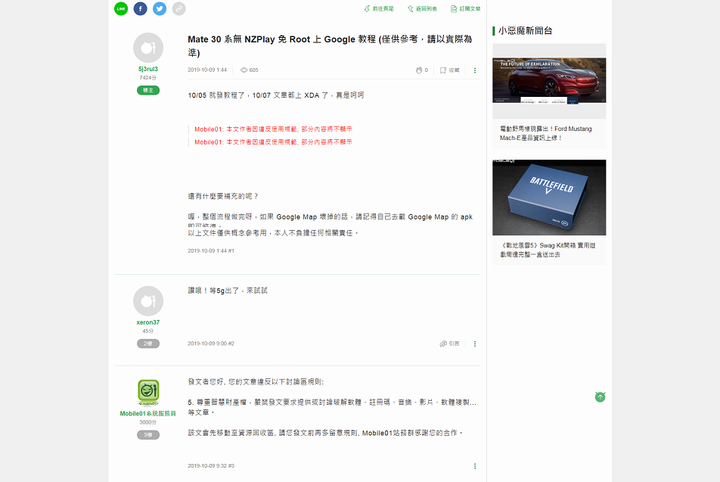Screen dimensions: 720x482
Task: Click the second red Mobile01 violation notice
Action: [273, 142]
